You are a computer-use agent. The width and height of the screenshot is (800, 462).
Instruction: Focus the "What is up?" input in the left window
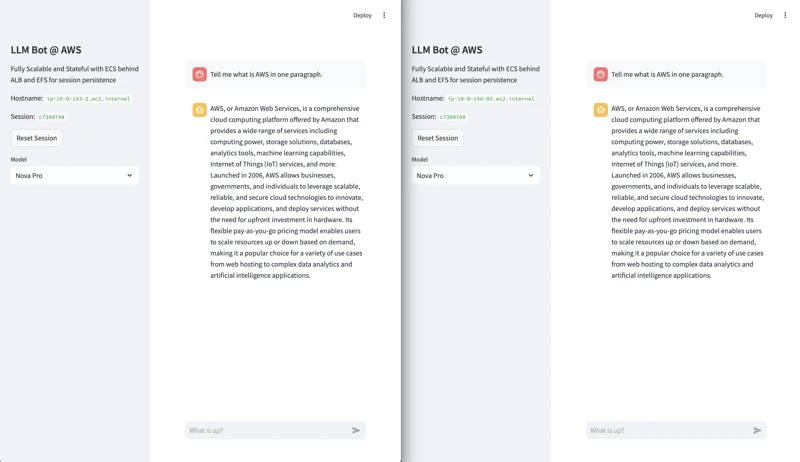click(265, 430)
